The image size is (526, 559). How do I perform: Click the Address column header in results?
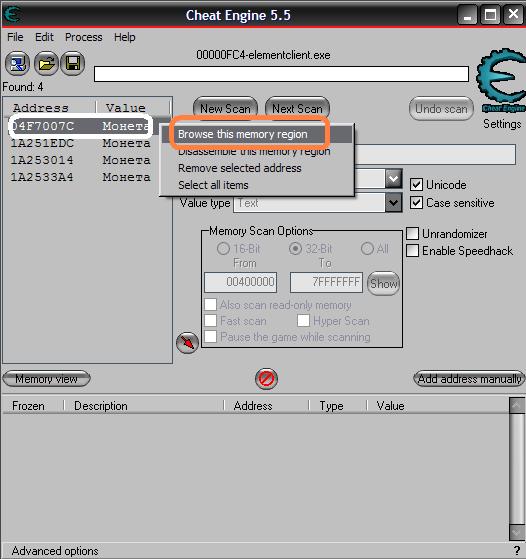pos(50,107)
